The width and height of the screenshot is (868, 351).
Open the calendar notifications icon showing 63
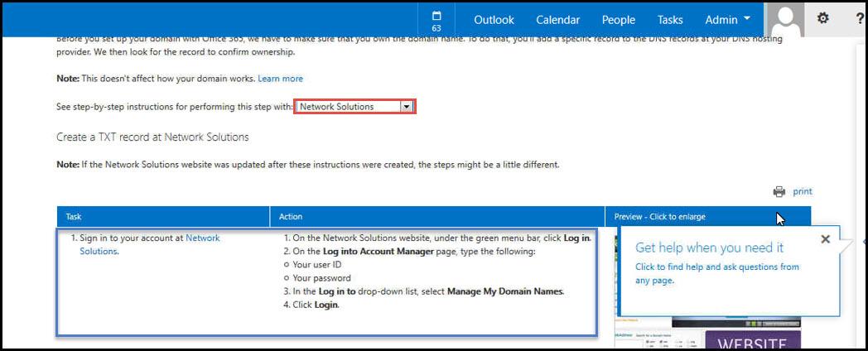coord(436,20)
